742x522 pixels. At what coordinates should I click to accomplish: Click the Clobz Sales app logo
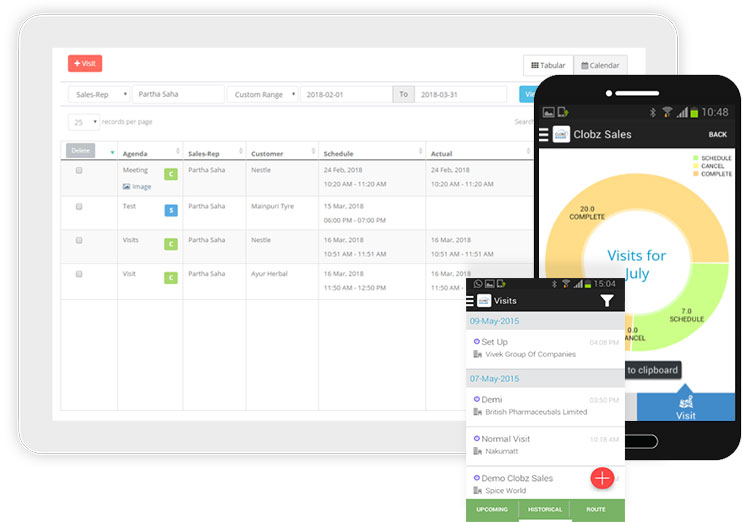click(561, 134)
